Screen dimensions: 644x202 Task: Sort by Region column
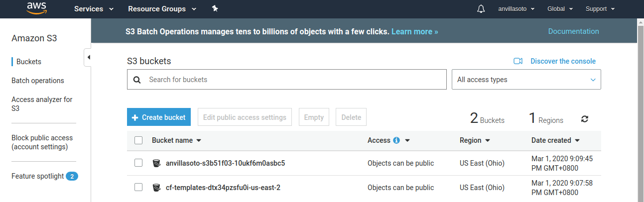(475, 140)
